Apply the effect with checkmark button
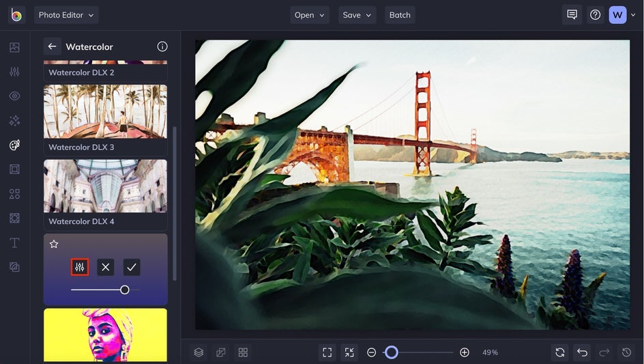The height and width of the screenshot is (364, 644). pos(132,267)
